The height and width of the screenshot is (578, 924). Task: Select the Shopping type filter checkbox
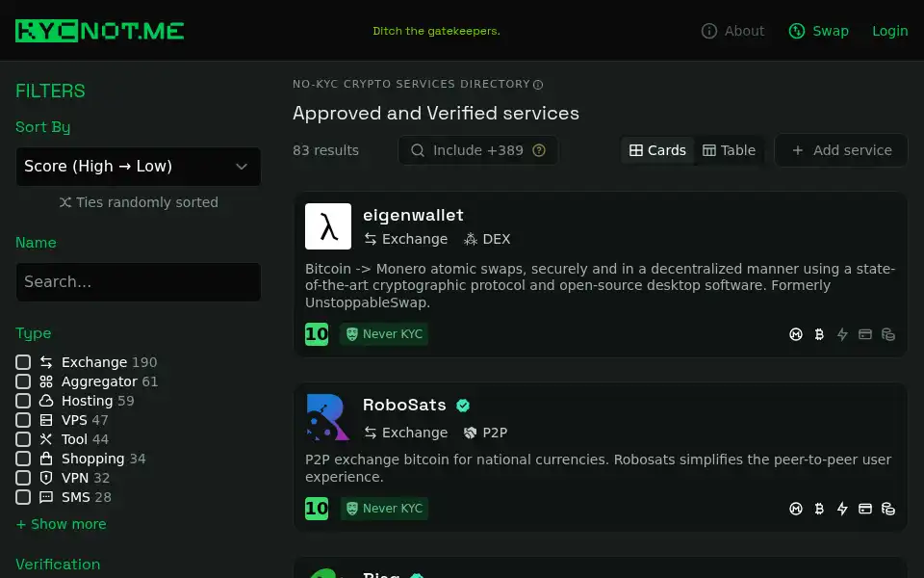[x=23, y=459]
